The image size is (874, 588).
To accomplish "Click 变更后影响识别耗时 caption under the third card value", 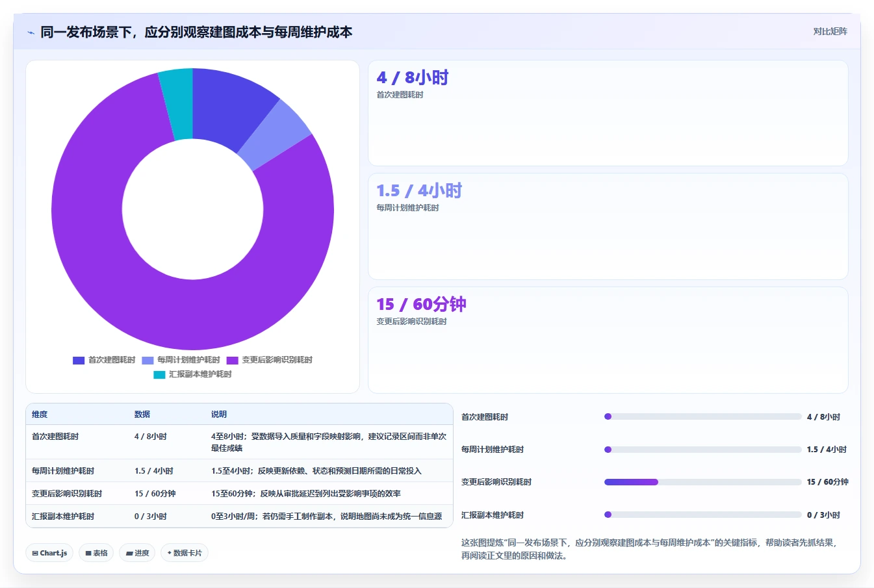I will point(411,322).
